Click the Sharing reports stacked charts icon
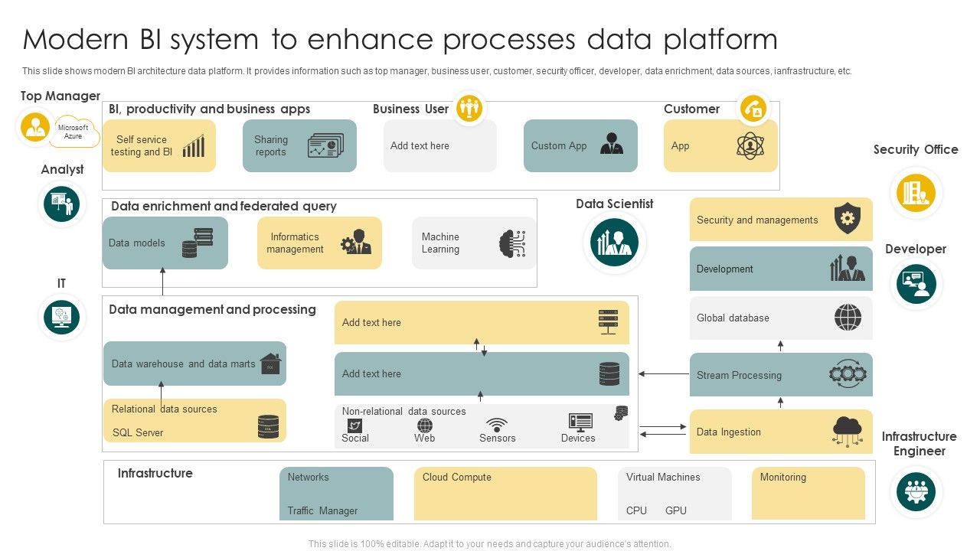 click(326, 145)
